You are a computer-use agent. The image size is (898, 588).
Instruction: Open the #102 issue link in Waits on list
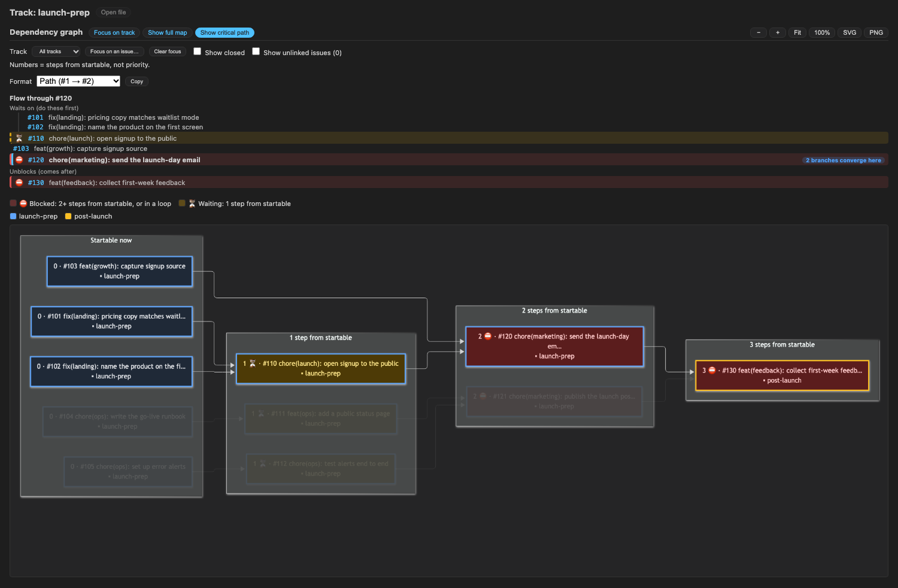[35, 127]
